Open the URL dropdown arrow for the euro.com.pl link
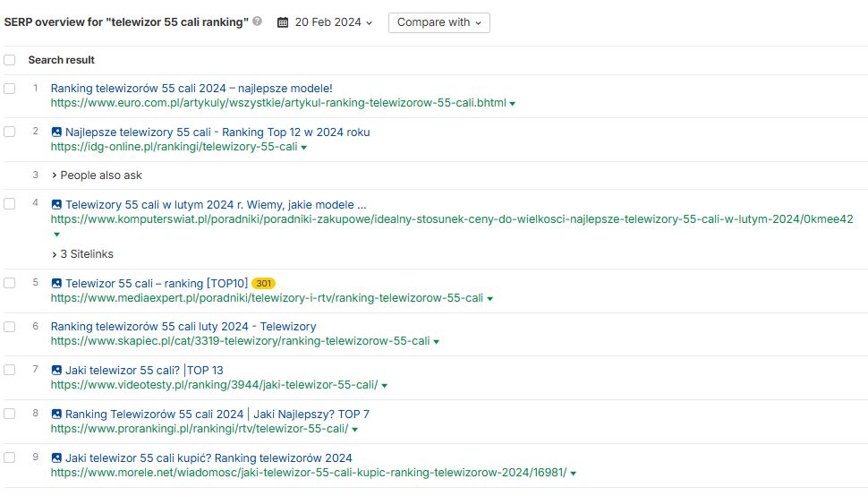868x496 pixels. coord(513,104)
